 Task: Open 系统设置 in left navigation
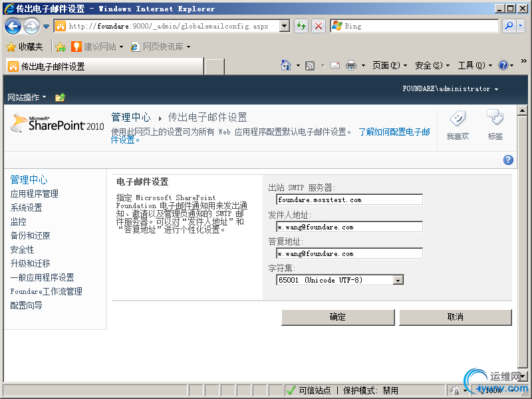[x=26, y=207]
